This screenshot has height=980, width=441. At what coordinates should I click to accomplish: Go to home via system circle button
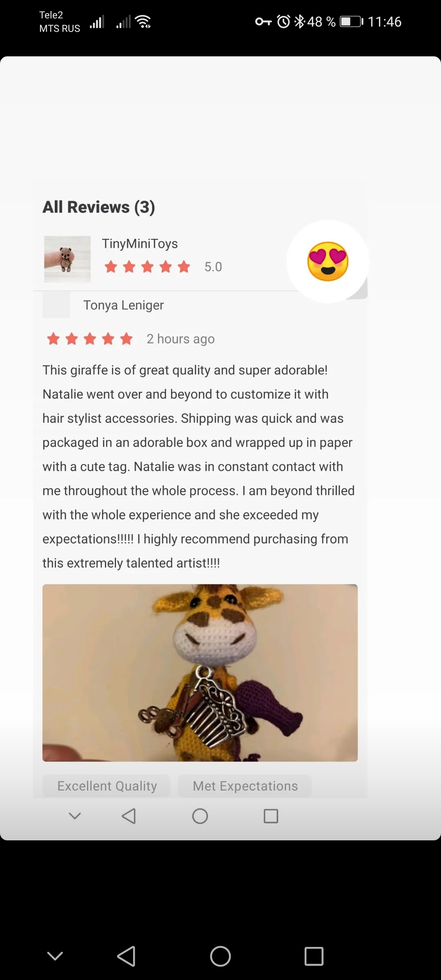[x=220, y=956]
